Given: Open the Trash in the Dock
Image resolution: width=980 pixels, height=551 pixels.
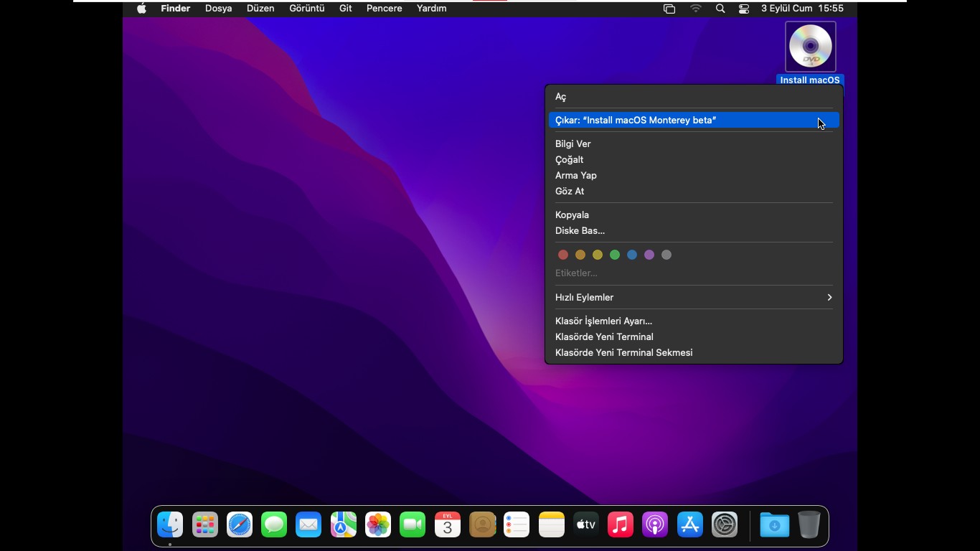Looking at the screenshot, I should [x=809, y=525].
